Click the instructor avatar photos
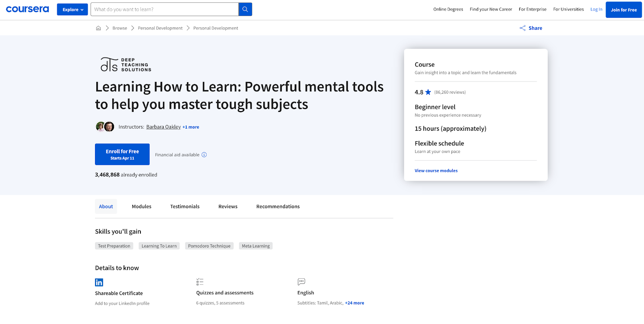The width and height of the screenshot is (644, 324). point(105,127)
